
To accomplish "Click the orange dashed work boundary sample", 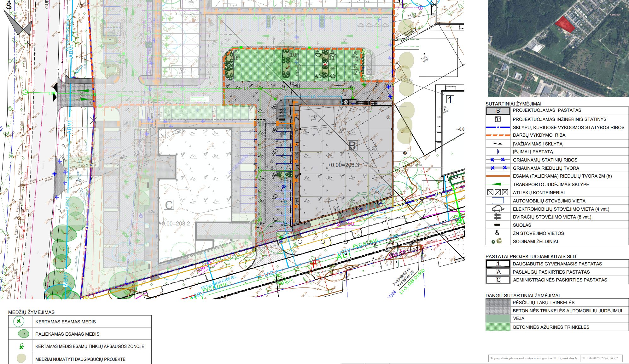I will [498, 135].
